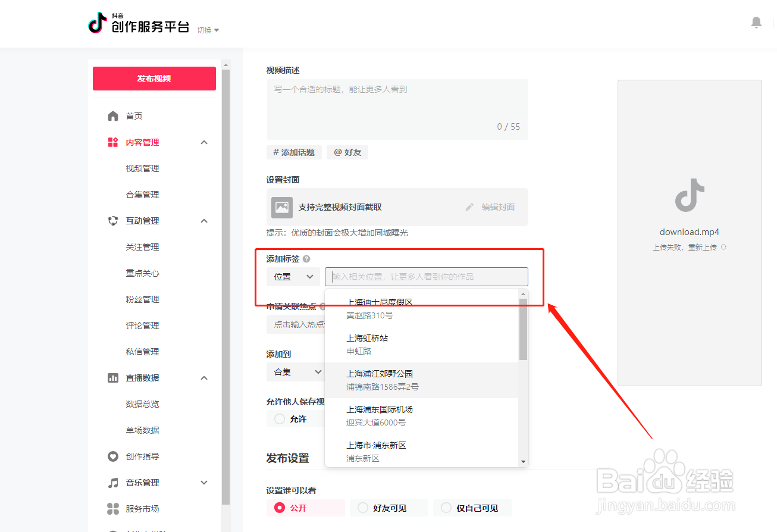Viewport: 777px width, 532px height.
Task: Collapse the 互动管理 section
Action: point(204,221)
